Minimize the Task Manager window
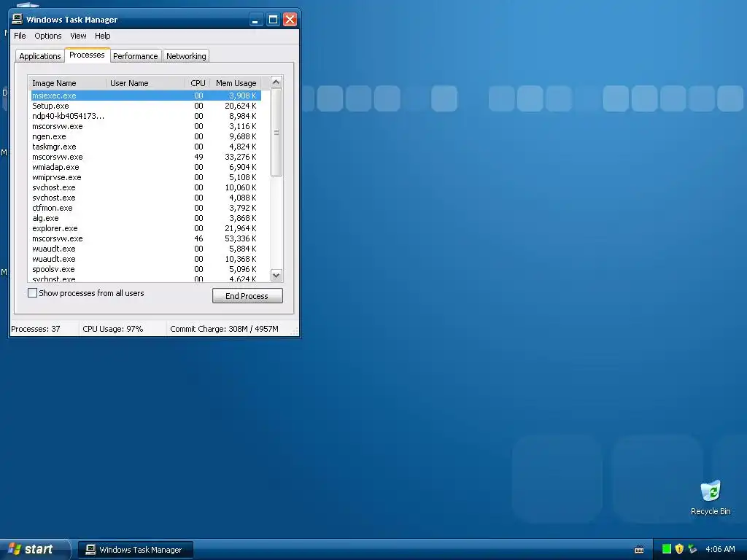Screen dimensions: 747x560 256,20
